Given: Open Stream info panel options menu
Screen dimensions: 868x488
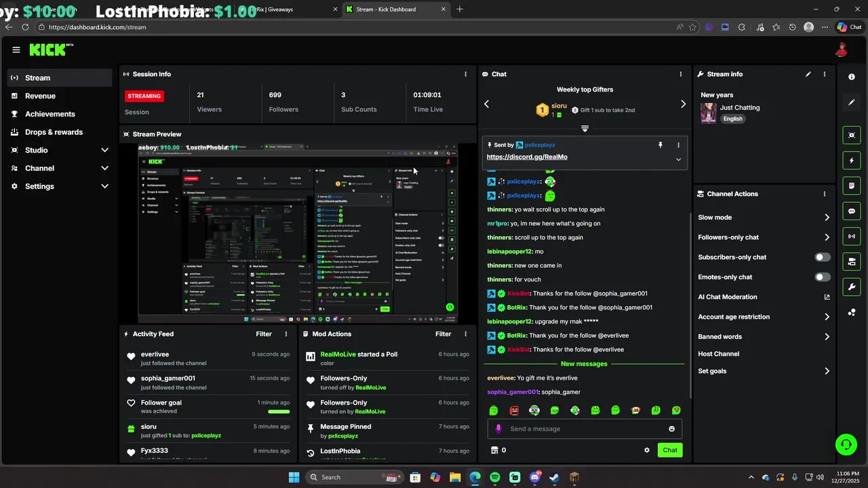Looking at the screenshot, I should pyautogui.click(x=825, y=74).
